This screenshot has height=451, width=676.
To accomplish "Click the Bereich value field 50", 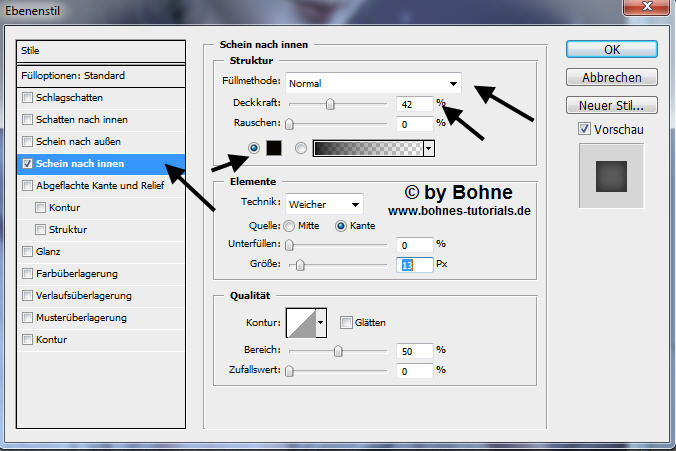I will pyautogui.click(x=414, y=351).
